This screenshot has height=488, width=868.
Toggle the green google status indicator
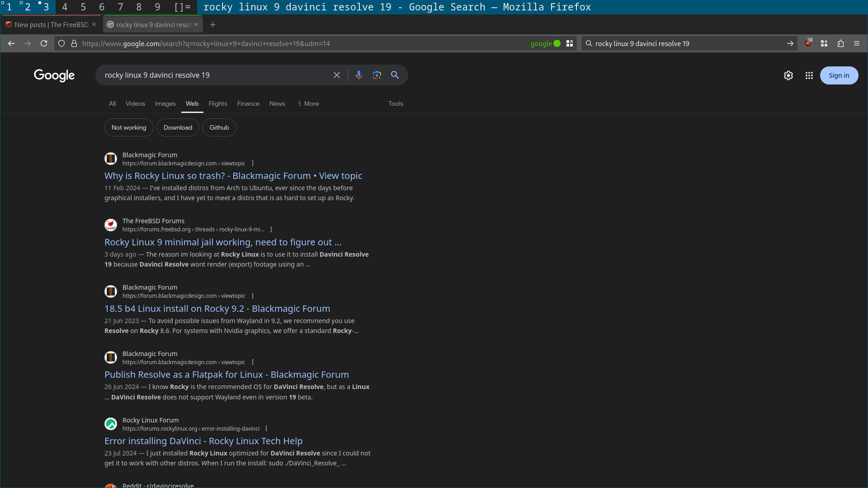[557, 43]
